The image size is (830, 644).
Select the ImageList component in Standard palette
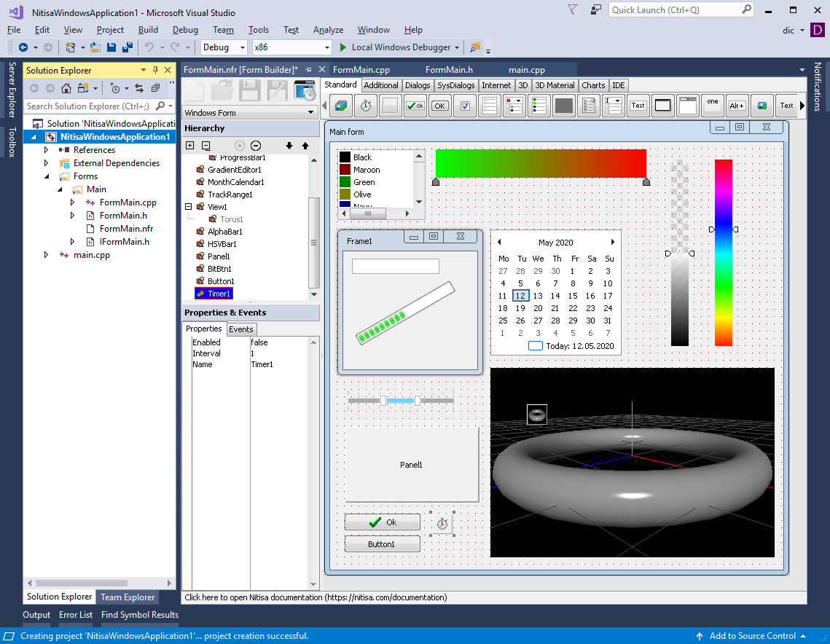[341, 106]
